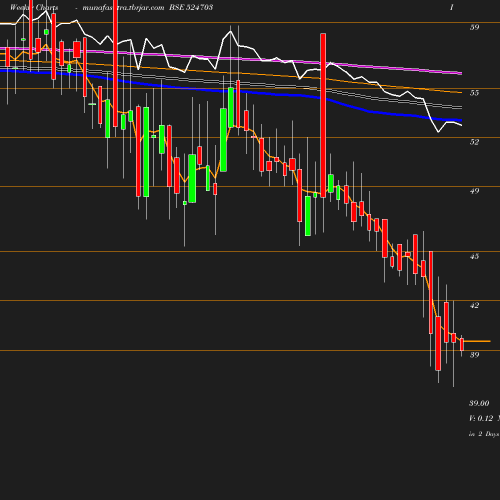The image size is (500, 500).
Task: Click the tallest red candle near 49 level
Action: [323, 115]
